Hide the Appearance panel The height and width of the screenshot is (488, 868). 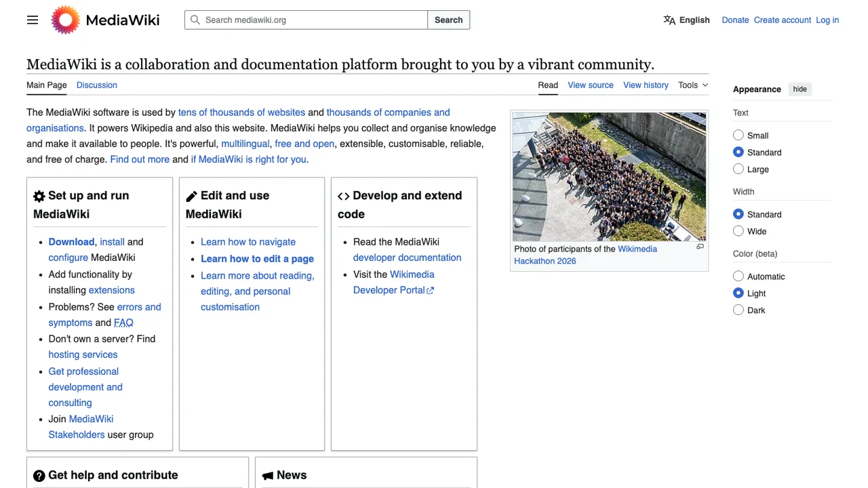pyautogui.click(x=800, y=89)
